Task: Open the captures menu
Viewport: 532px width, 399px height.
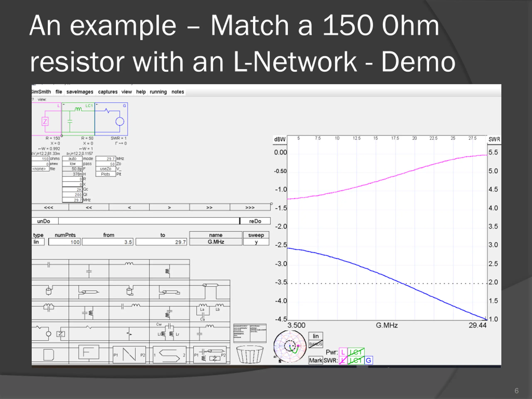Action: pos(108,92)
